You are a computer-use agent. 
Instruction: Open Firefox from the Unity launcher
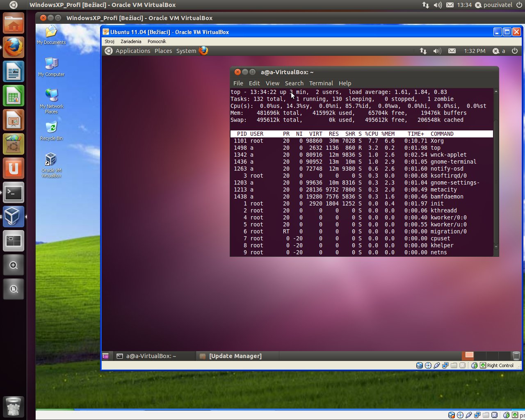(x=14, y=48)
